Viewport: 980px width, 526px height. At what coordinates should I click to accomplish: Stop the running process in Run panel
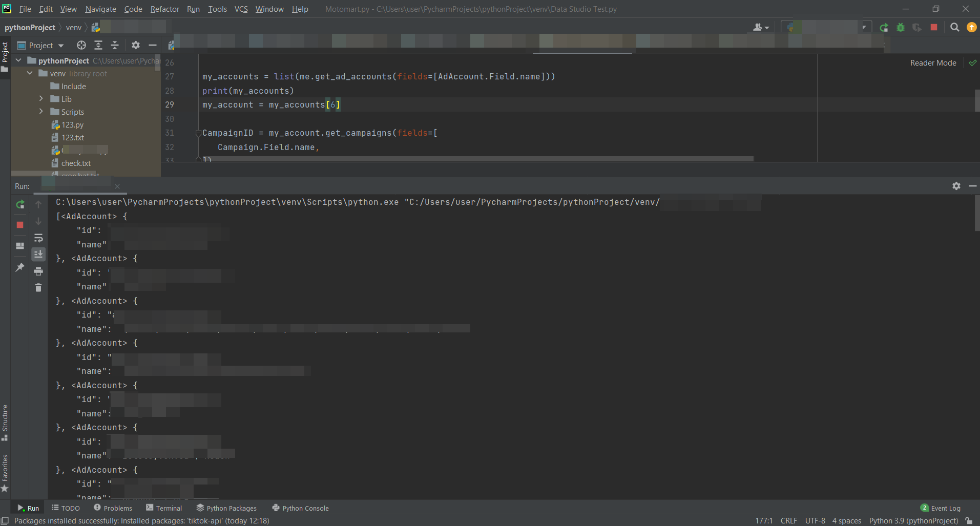(x=20, y=225)
